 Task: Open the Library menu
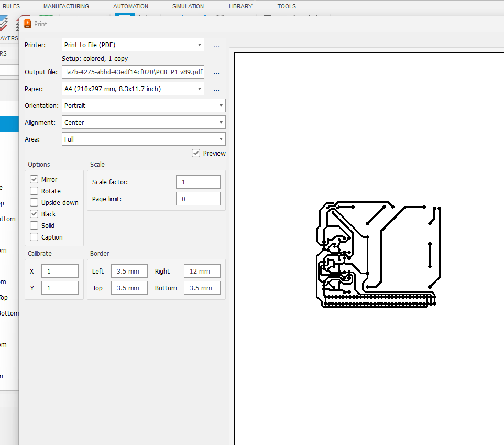240,6
